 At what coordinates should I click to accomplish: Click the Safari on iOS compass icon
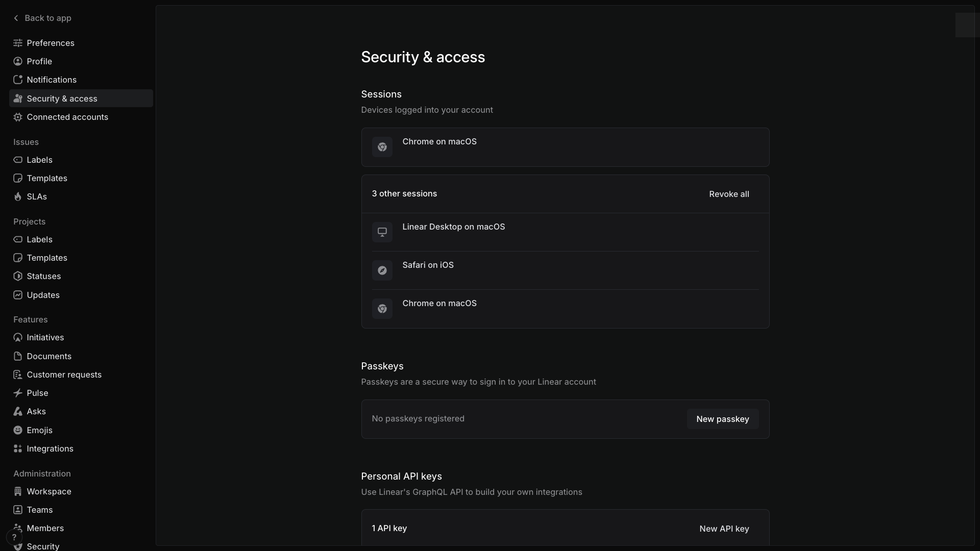click(382, 270)
